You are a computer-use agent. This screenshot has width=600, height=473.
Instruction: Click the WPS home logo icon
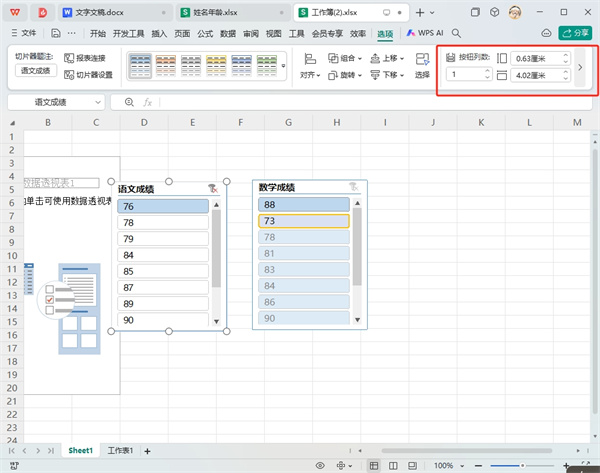click(15, 12)
